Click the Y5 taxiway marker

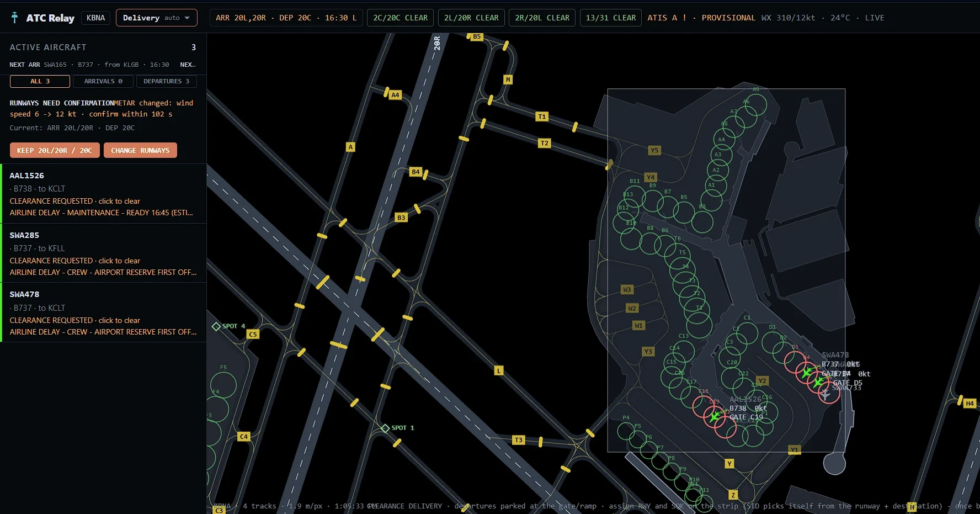tap(654, 150)
